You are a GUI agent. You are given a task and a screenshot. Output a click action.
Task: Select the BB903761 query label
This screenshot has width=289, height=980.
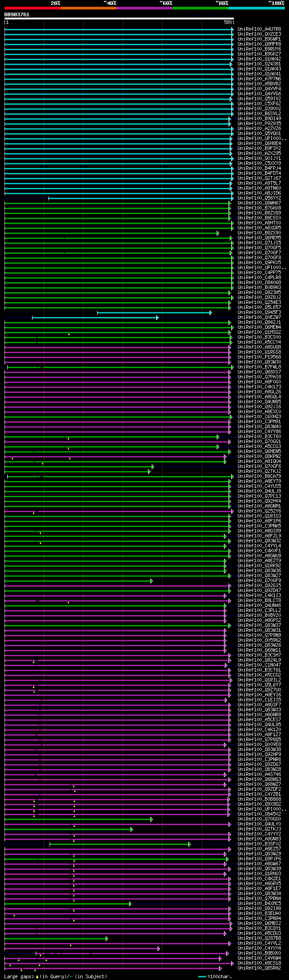pyautogui.click(x=17, y=14)
